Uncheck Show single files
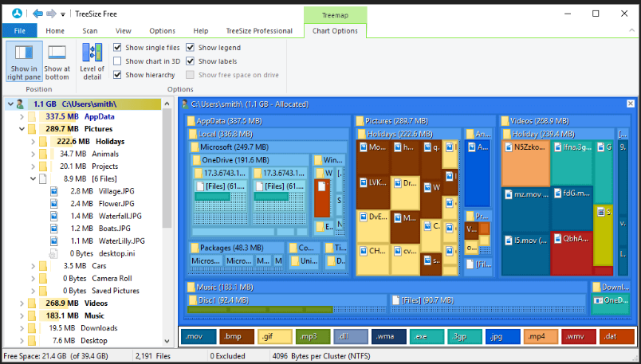The image size is (641, 364). 117,47
